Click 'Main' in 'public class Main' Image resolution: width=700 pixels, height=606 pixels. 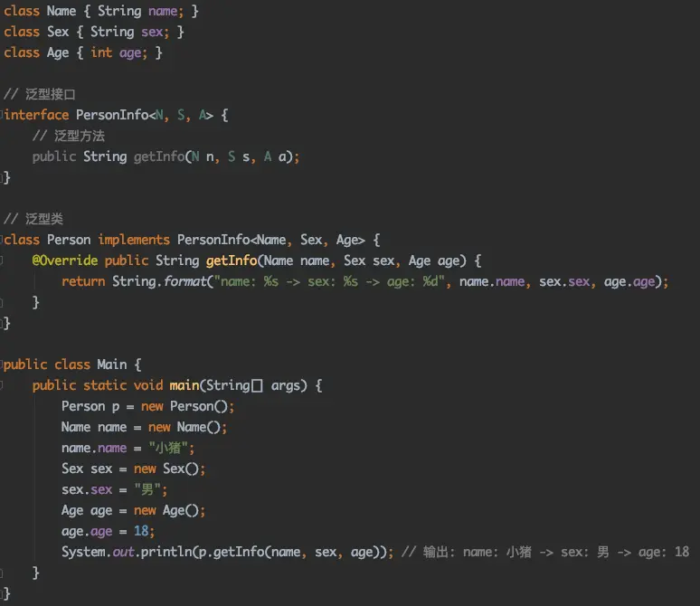pyautogui.click(x=112, y=365)
